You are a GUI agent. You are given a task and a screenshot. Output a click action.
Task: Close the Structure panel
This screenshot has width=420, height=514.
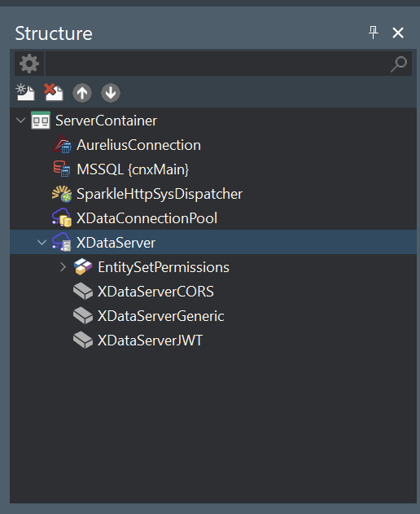pos(398,33)
